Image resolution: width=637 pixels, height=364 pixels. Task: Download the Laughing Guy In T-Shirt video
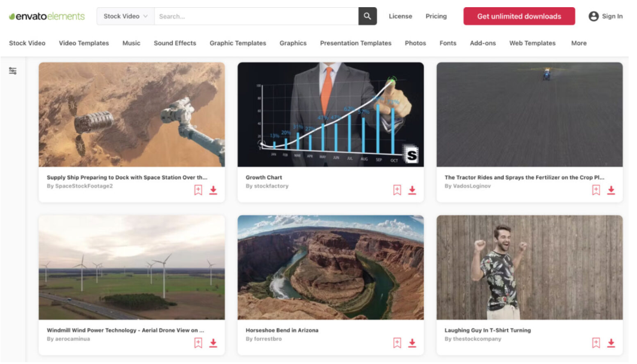[x=611, y=343]
